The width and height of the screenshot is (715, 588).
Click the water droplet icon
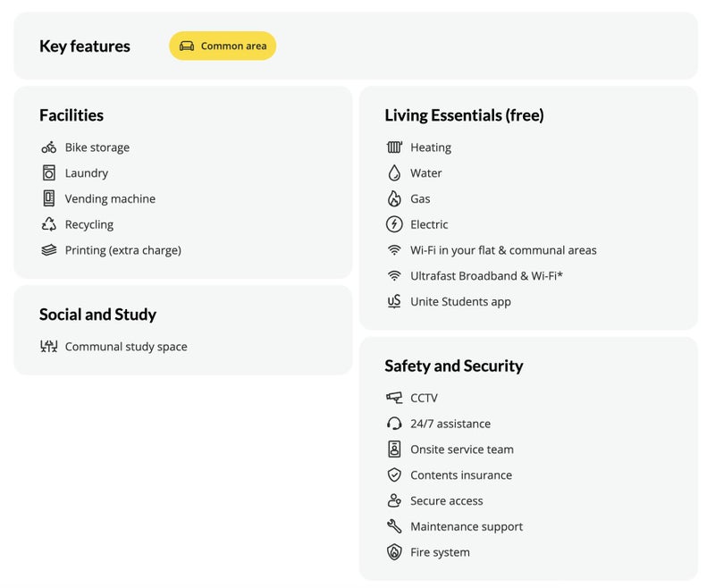coord(394,173)
